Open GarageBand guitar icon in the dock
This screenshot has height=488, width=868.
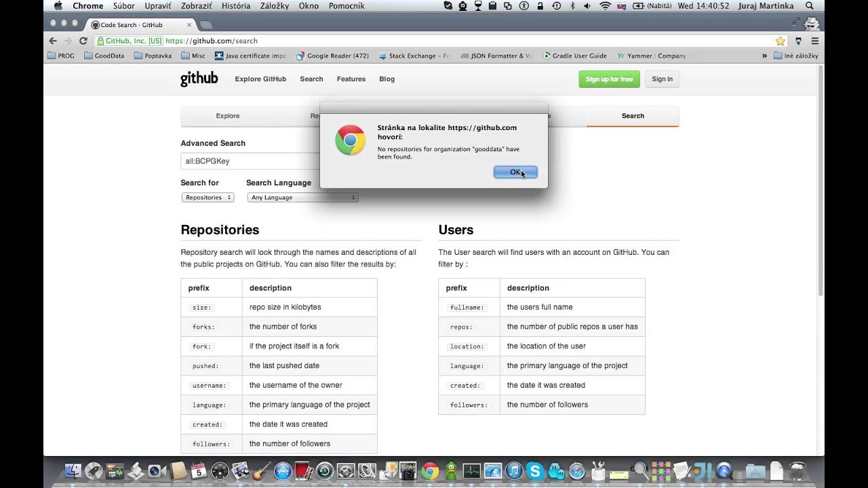point(262,470)
